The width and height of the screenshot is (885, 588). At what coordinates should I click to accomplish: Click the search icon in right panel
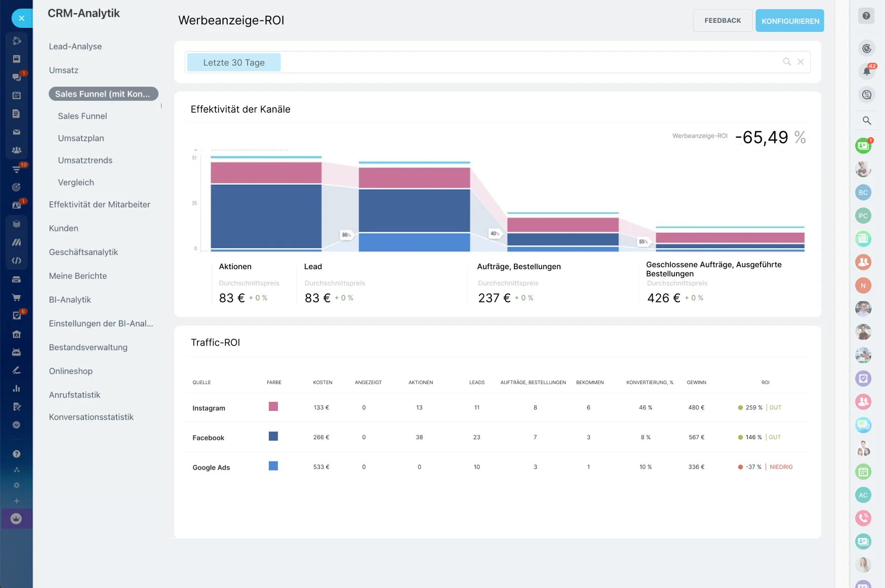tap(866, 120)
